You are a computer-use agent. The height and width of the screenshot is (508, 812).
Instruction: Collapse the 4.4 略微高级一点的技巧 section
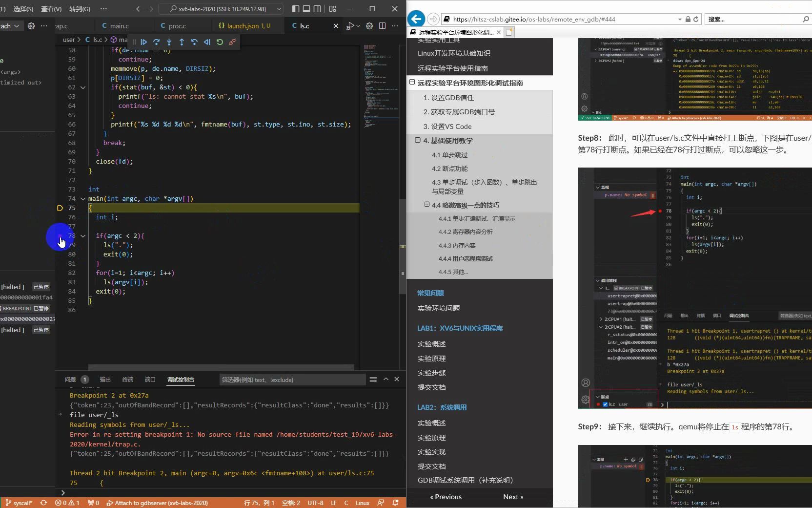point(426,205)
